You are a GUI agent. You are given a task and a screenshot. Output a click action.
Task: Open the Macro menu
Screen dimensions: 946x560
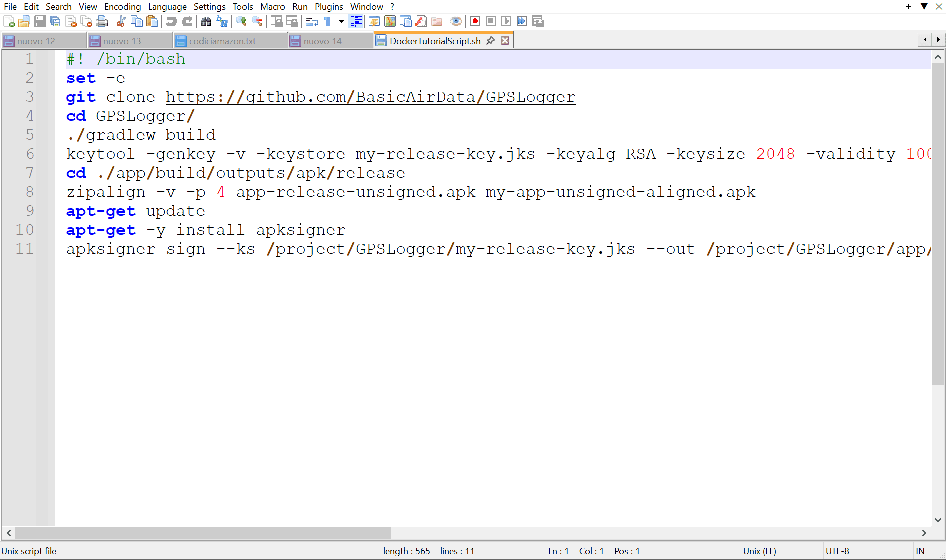[273, 6]
